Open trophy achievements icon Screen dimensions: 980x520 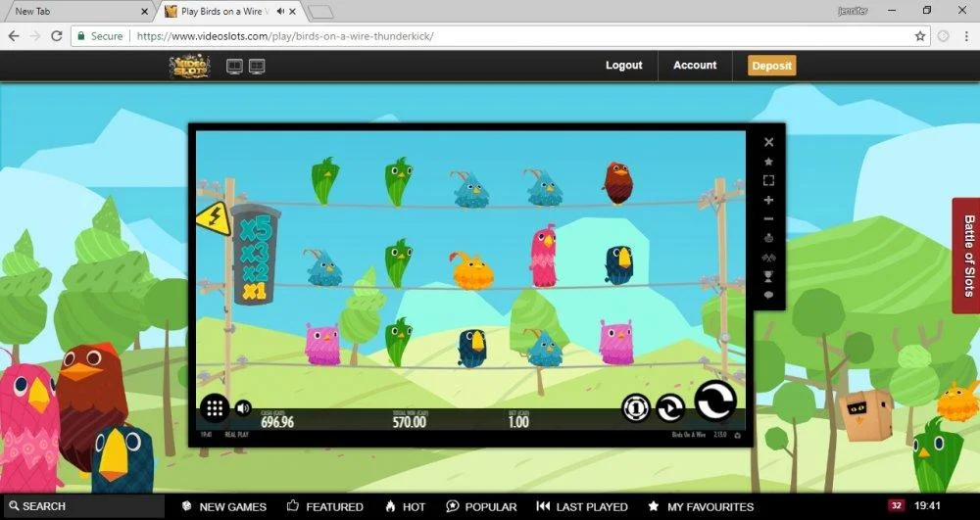tap(768, 276)
